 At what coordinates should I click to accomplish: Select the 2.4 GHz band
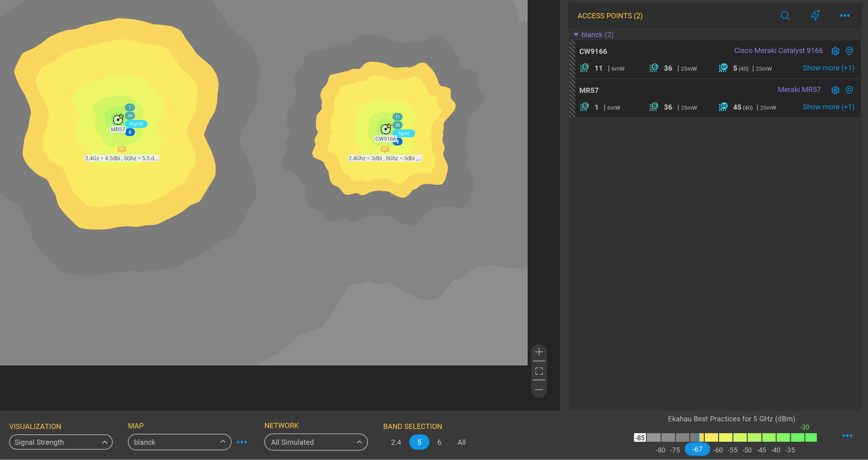(x=396, y=442)
